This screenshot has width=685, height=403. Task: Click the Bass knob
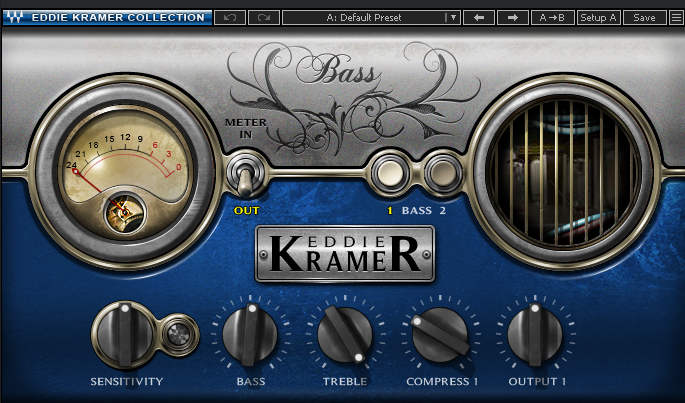click(x=250, y=335)
